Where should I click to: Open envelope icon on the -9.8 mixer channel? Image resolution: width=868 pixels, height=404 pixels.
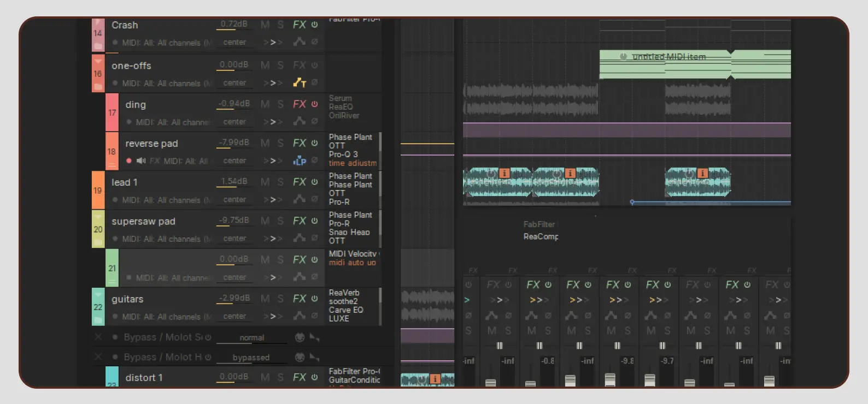[x=611, y=316]
